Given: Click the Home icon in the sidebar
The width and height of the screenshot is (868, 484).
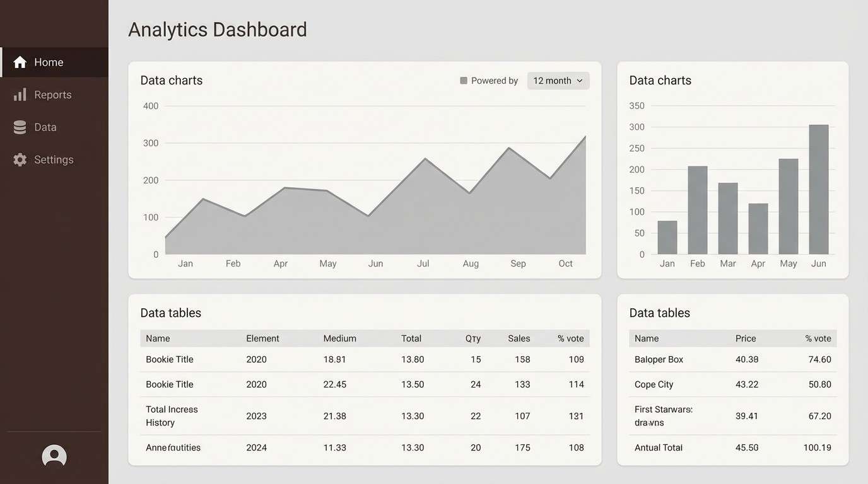Looking at the screenshot, I should pos(21,62).
